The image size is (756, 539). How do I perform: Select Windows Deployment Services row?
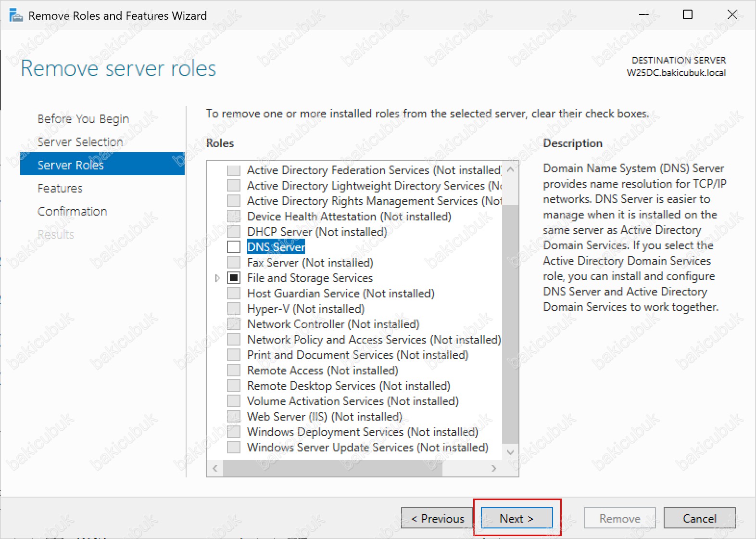point(363,432)
